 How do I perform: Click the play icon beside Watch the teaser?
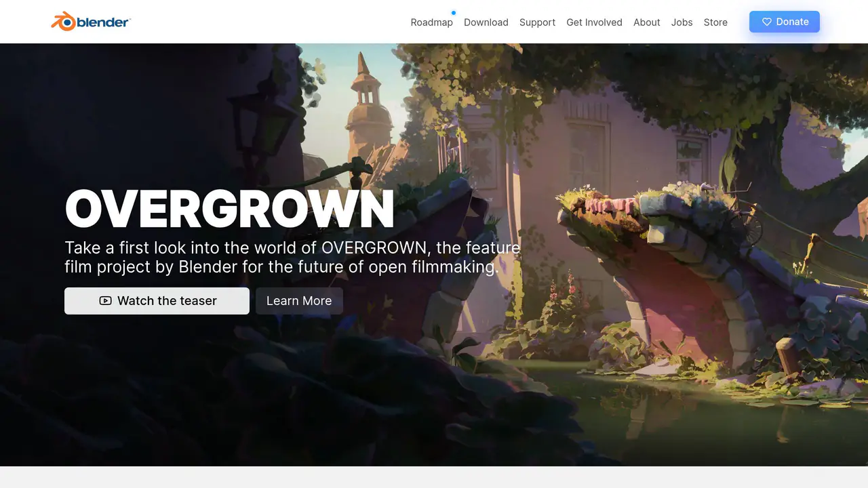[105, 301]
